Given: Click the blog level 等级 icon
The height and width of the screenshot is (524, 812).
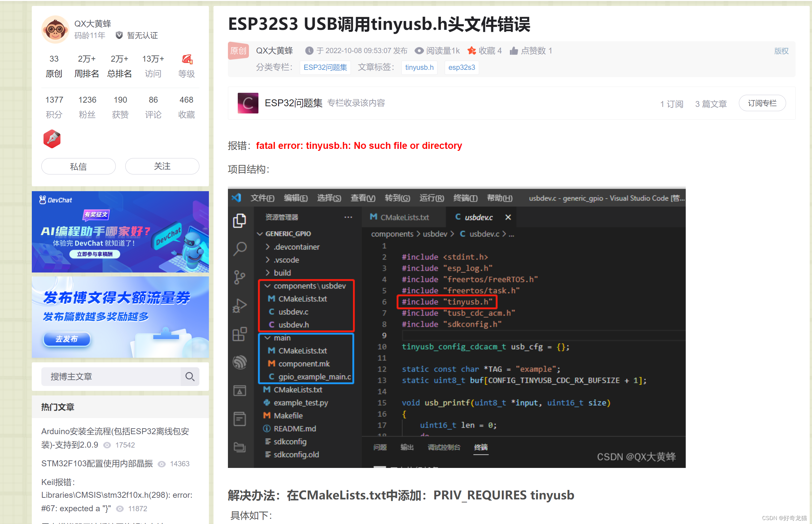Looking at the screenshot, I should coord(187,59).
